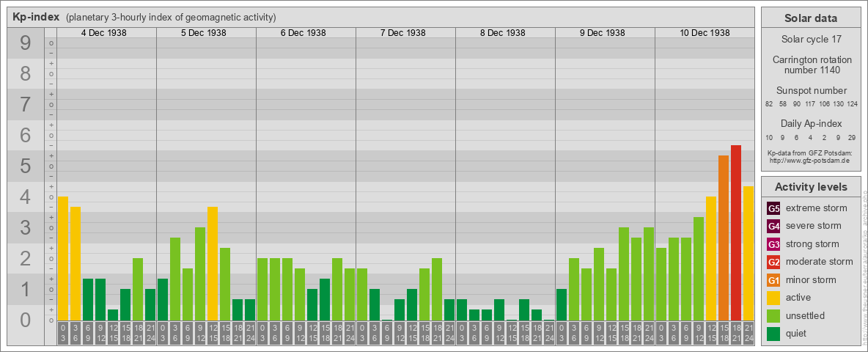Click the orange bar on 10 Dec 1938
Viewport: 868px width, 352px height.
click(724, 238)
